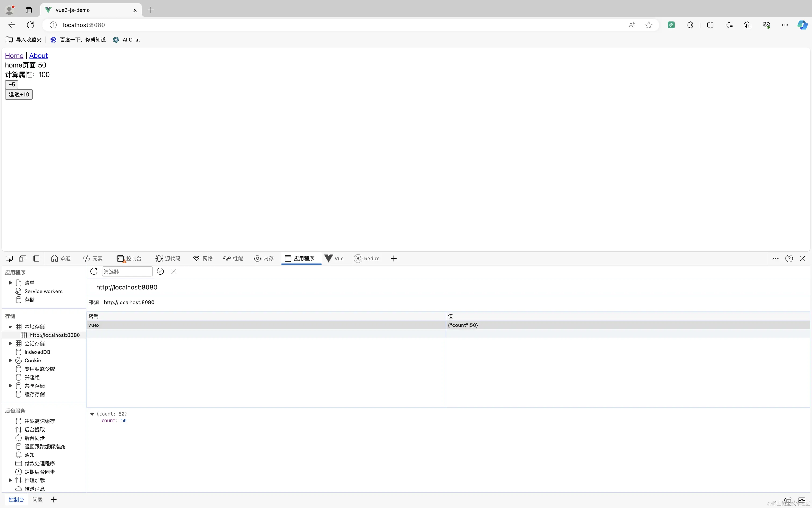The width and height of the screenshot is (812, 508).
Task: Switch to the 内存 panel
Action: coord(263,258)
